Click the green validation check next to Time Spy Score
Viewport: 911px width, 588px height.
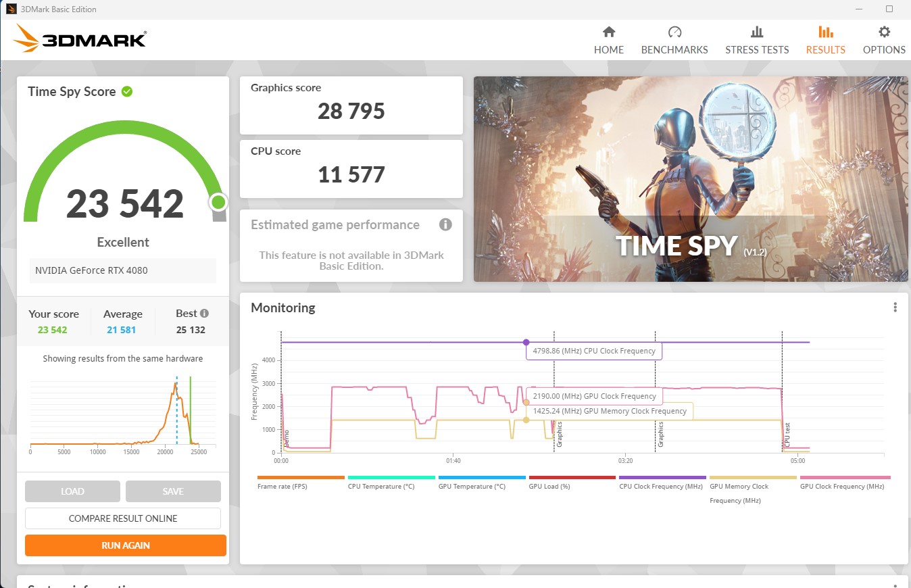click(x=127, y=91)
